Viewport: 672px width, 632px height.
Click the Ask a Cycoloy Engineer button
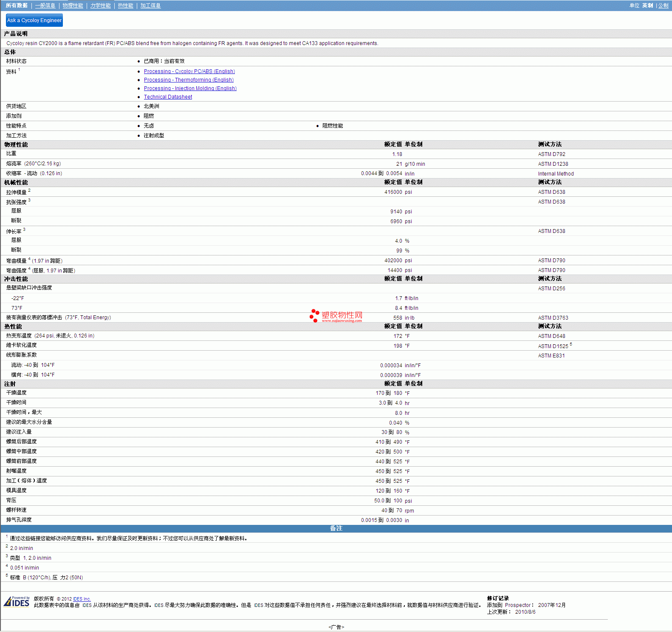[x=34, y=20]
